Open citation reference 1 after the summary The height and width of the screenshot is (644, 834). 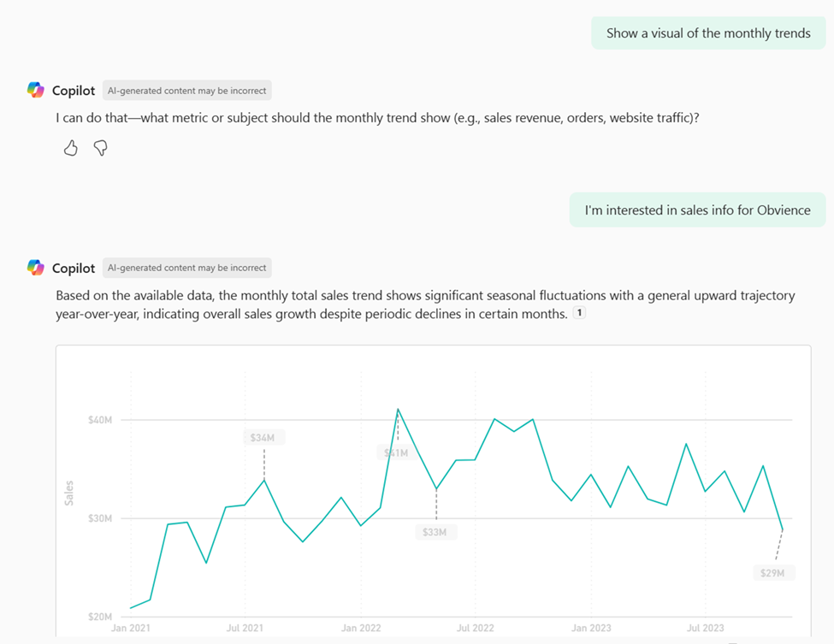click(x=579, y=314)
